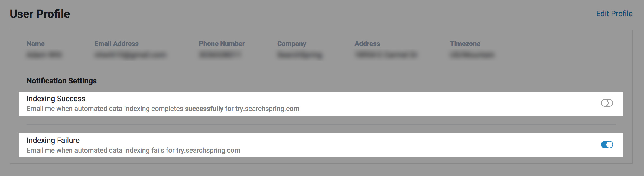The height and width of the screenshot is (176, 644).
Task: Select the Timezone field label
Action: [465, 44]
